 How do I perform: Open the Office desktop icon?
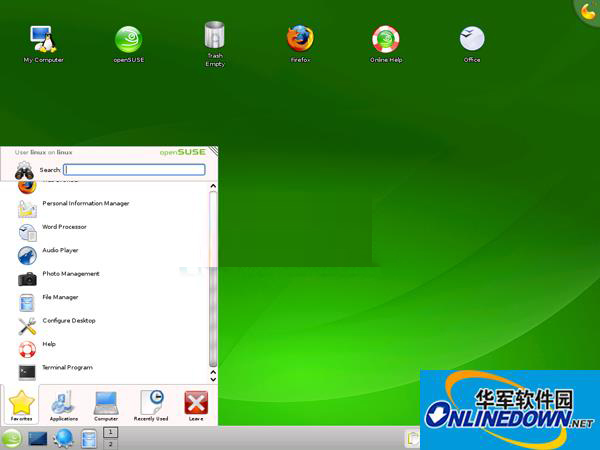[472, 40]
